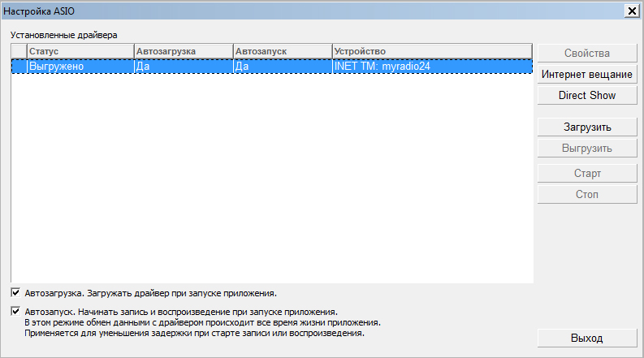Open Интернет вещание settings
This screenshot has height=358, width=644.
point(586,75)
